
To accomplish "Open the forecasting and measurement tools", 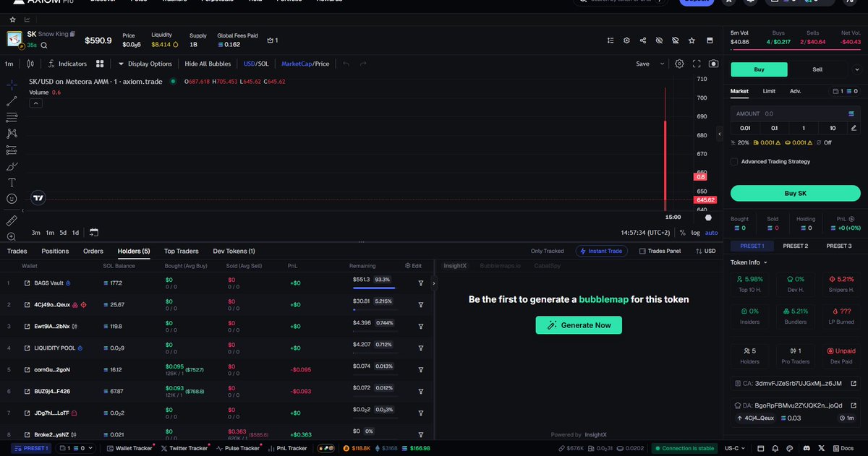I will 12,150.
